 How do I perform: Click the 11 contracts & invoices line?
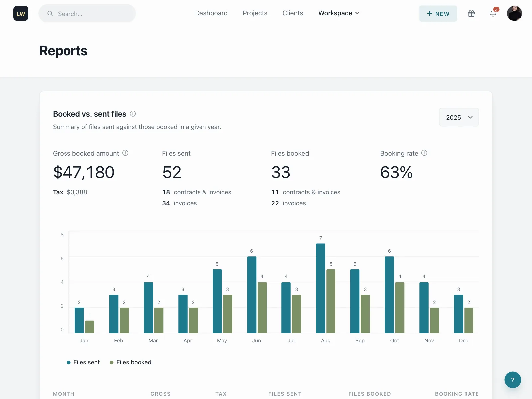click(x=306, y=192)
